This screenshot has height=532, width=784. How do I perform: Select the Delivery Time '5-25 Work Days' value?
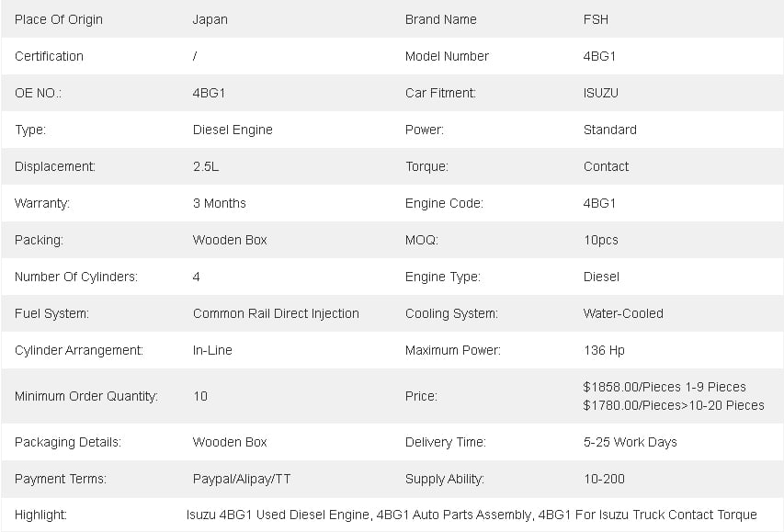pyautogui.click(x=630, y=443)
